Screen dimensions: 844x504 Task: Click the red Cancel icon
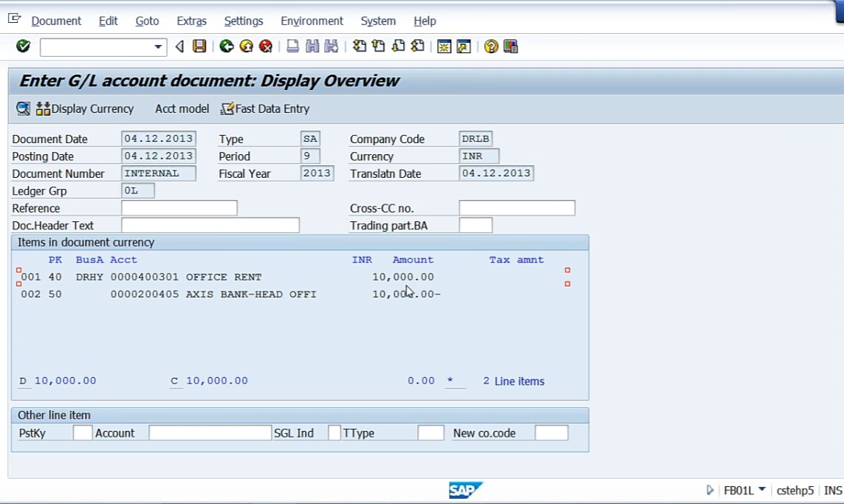click(x=266, y=46)
